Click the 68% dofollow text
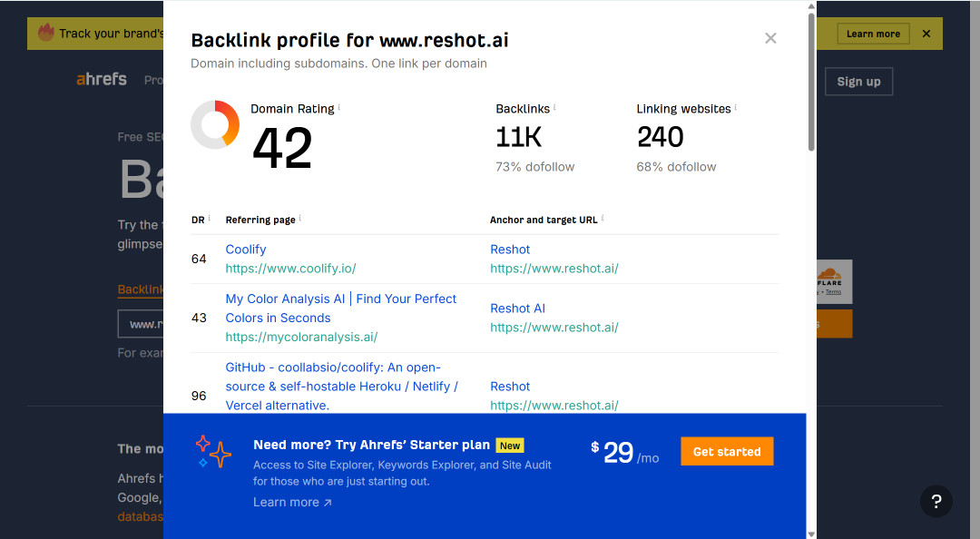Image resolution: width=980 pixels, height=539 pixels. (676, 167)
